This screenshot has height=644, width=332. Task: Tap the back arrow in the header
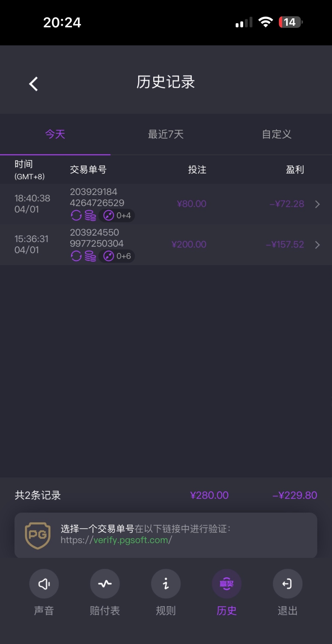tap(33, 84)
